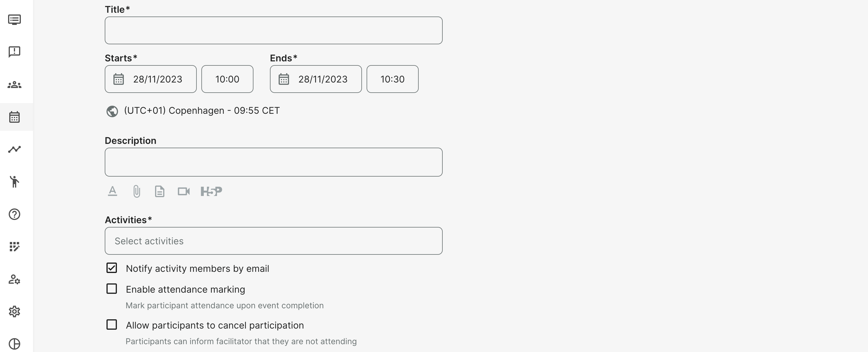This screenshot has width=868, height=352.
Task: Open the group members sidebar icon
Action: click(x=14, y=85)
